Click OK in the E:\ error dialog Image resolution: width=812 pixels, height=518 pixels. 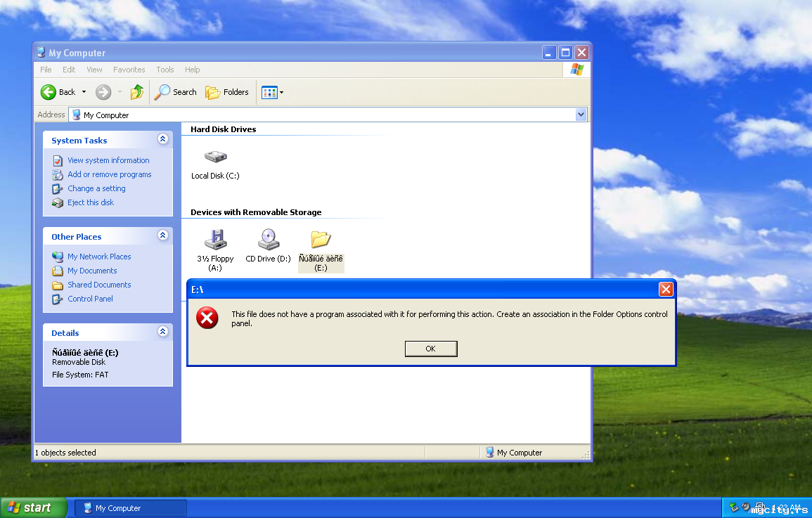(431, 349)
